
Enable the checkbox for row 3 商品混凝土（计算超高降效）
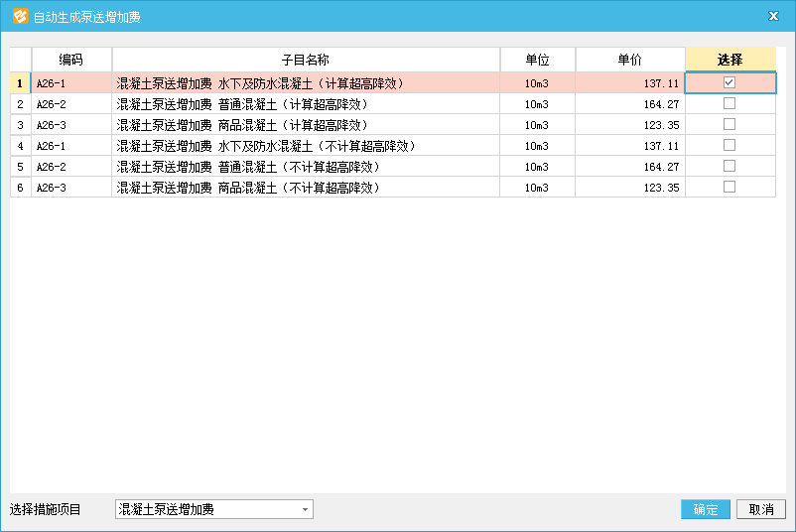[730, 125]
